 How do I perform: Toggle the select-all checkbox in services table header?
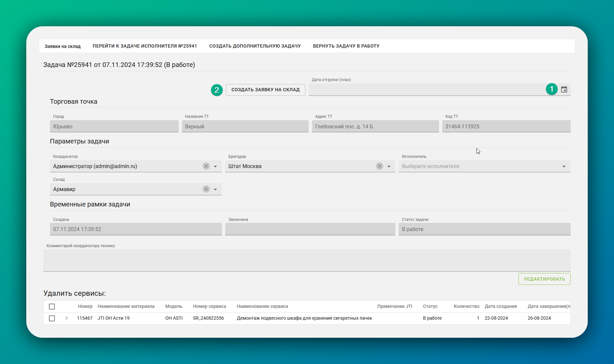click(52, 307)
